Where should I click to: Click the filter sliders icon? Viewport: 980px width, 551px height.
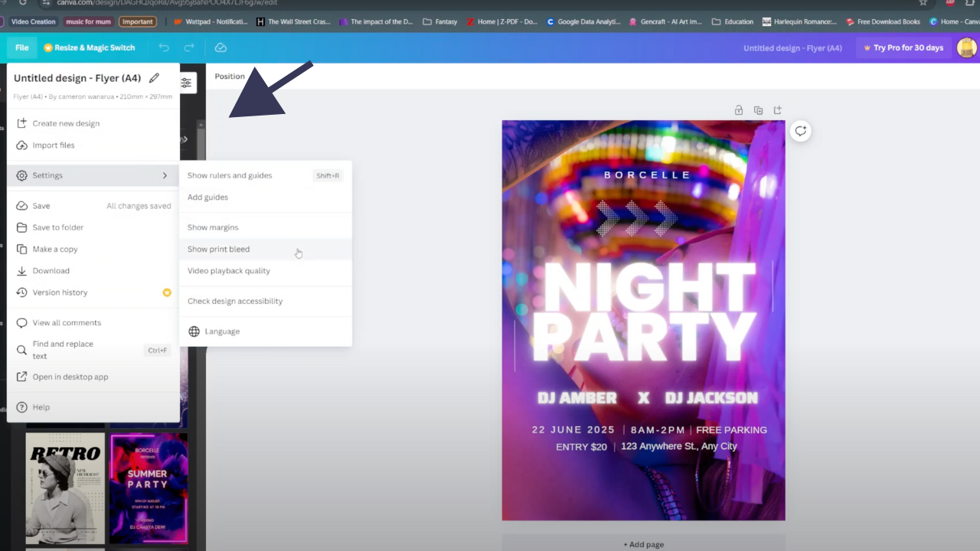[186, 83]
